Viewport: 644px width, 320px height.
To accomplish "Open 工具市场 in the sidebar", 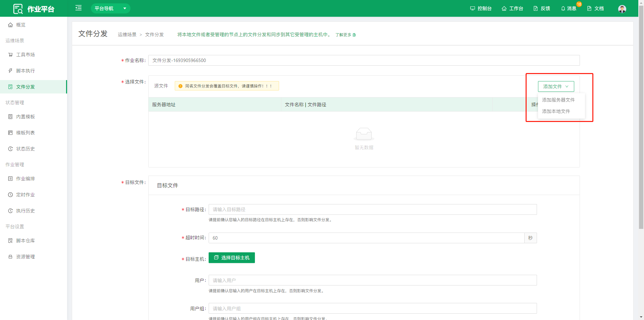I will [x=34, y=55].
